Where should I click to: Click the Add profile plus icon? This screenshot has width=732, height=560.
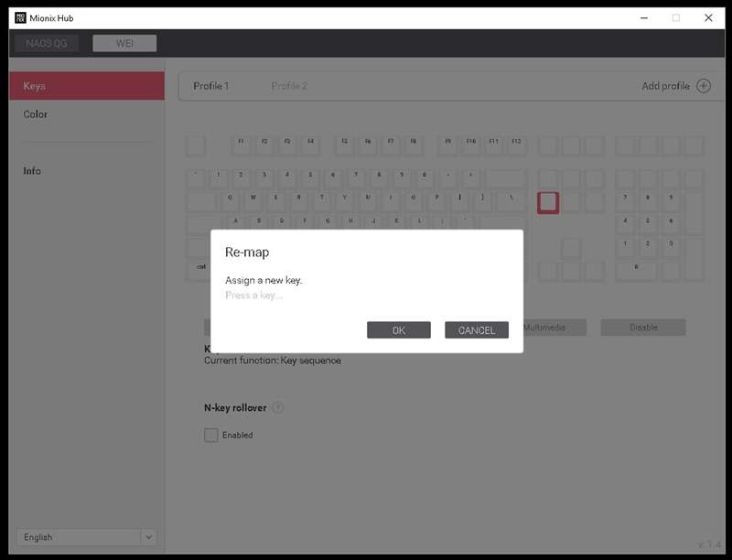click(703, 86)
